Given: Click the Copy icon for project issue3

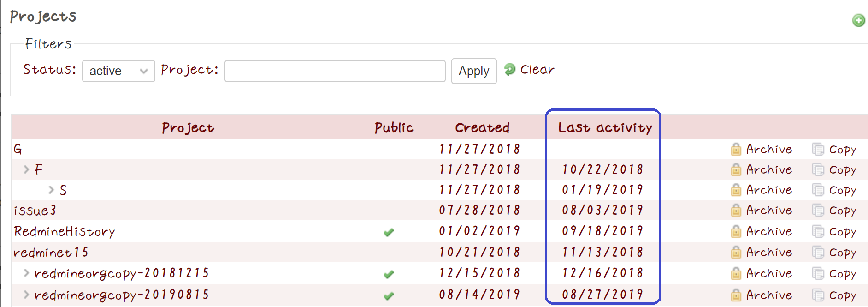Looking at the screenshot, I should [x=818, y=211].
